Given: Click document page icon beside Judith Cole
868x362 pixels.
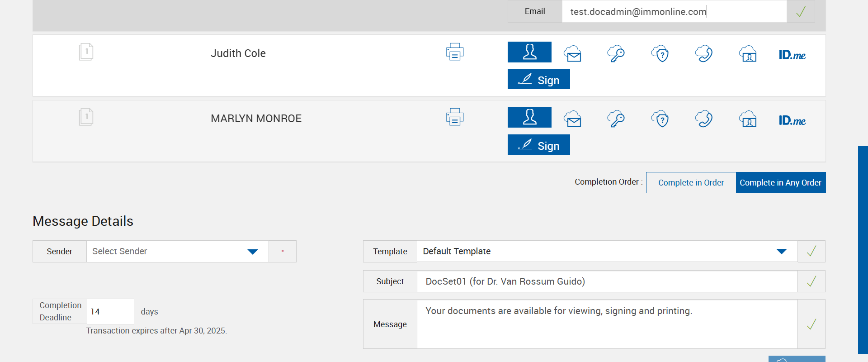Looking at the screenshot, I should tap(86, 52).
